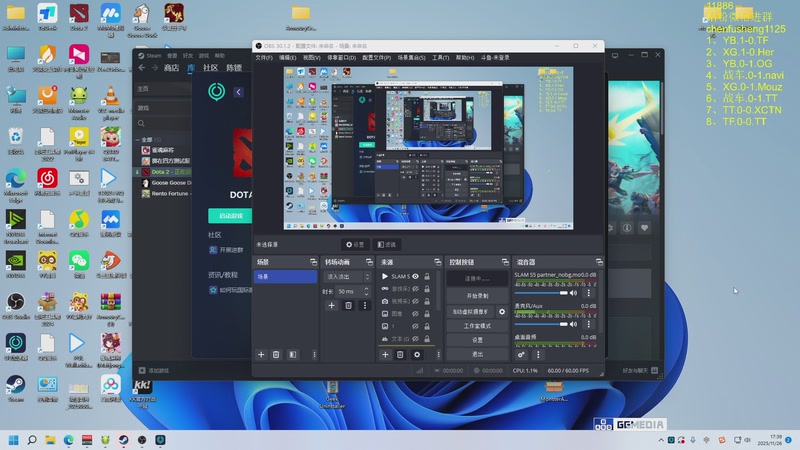The image size is (800, 450).
Task: Show the source named 1 with its eye icon
Action: coord(416,326)
